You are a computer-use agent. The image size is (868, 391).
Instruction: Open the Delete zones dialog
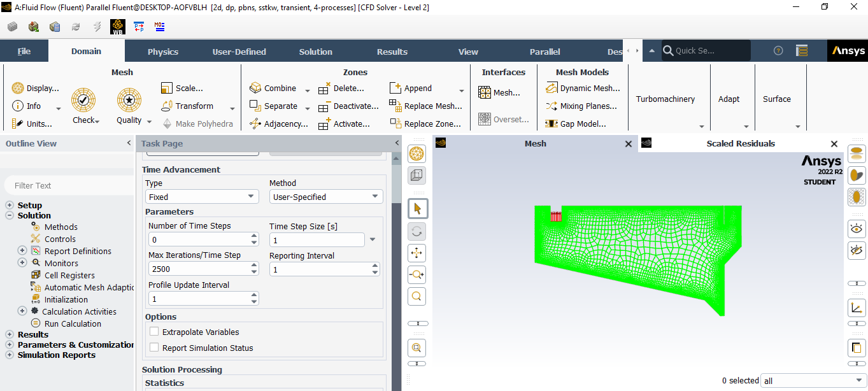pos(341,88)
